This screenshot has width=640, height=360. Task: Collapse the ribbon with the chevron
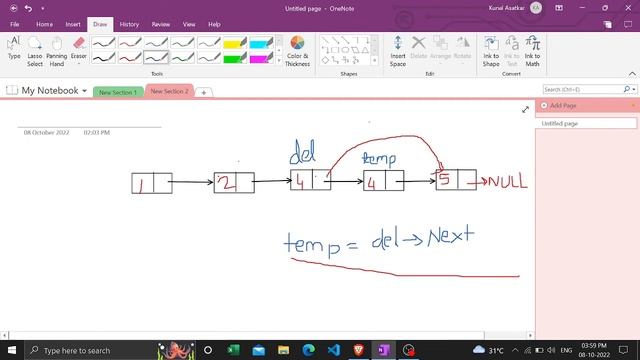(x=632, y=74)
